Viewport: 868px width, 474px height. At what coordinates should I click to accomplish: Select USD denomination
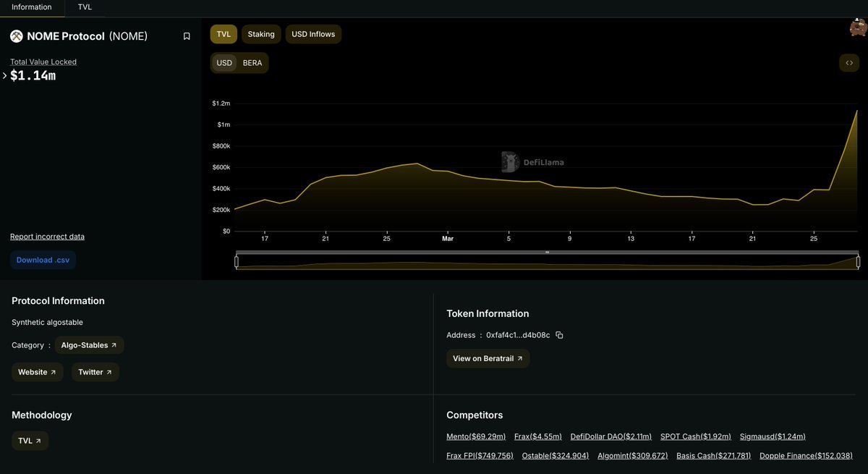click(x=224, y=63)
